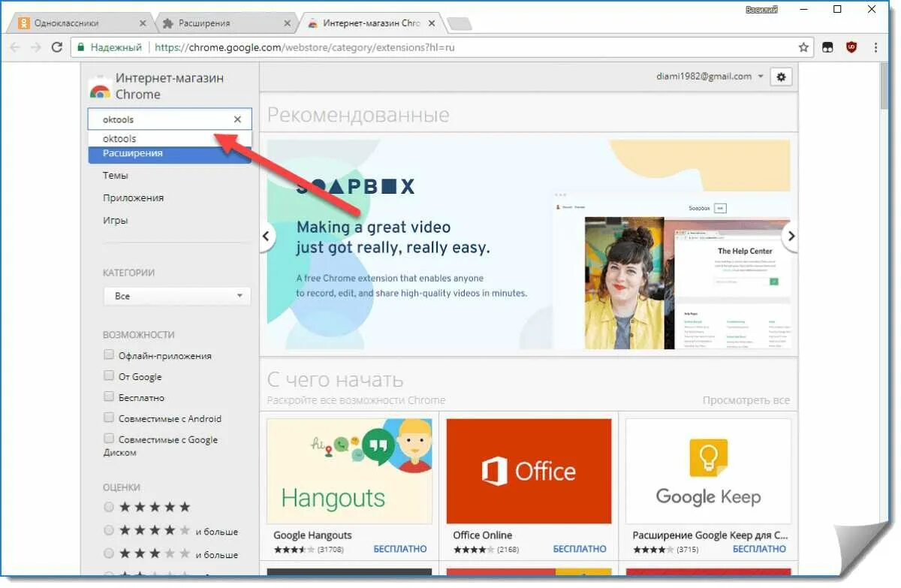The height and width of the screenshot is (588, 901).
Task: Click the Рекомендованные heading
Action: coord(358,115)
